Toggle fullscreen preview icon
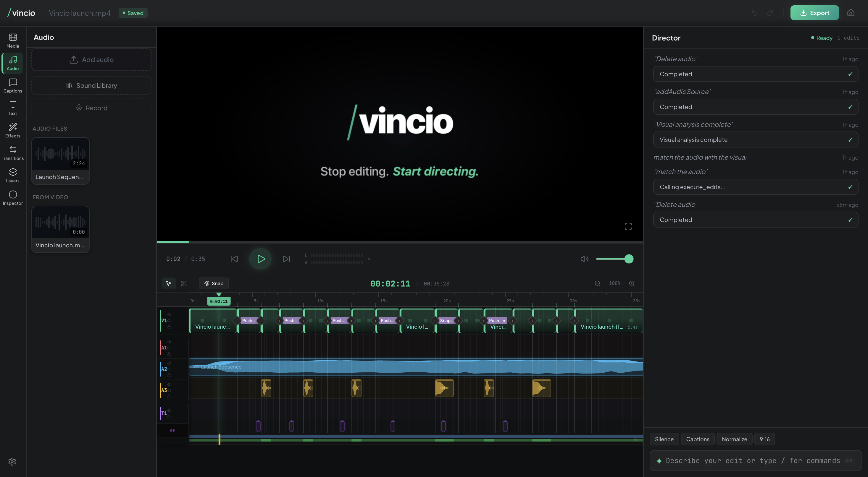Screen dimensions: 868x477 point(628,226)
